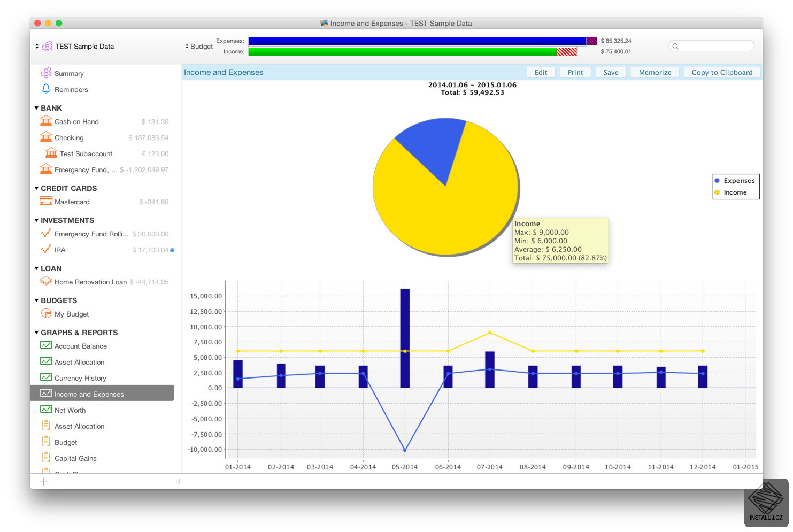
Task: Collapse the CREDIT CARDS section
Action: click(x=36, y=188)
